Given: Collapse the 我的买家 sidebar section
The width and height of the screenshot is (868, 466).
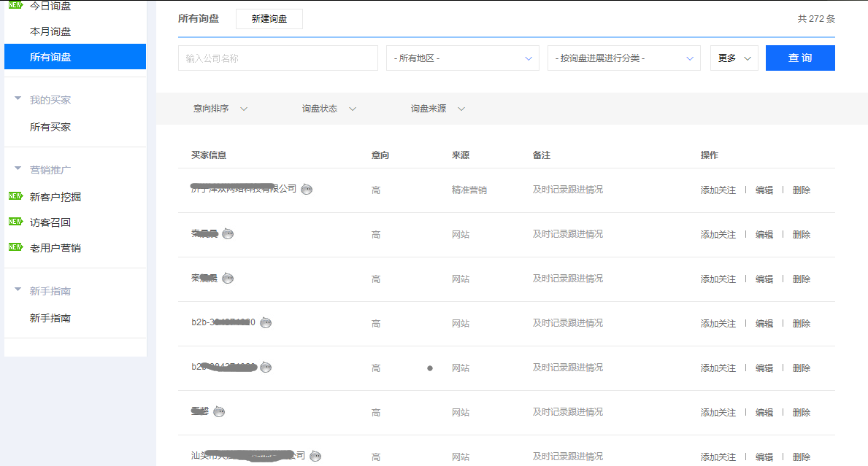Looking at the screenshot, I should [x=18, y=99].
